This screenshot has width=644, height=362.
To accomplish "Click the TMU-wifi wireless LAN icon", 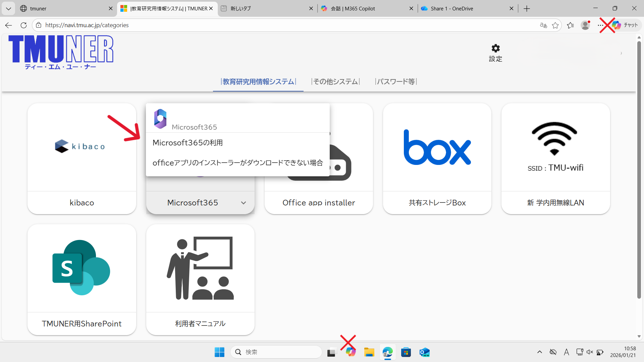I will (x=554, y=138).
